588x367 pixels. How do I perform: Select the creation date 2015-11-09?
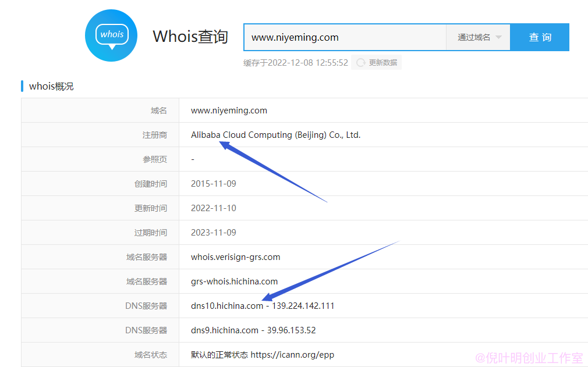[214, 184]
